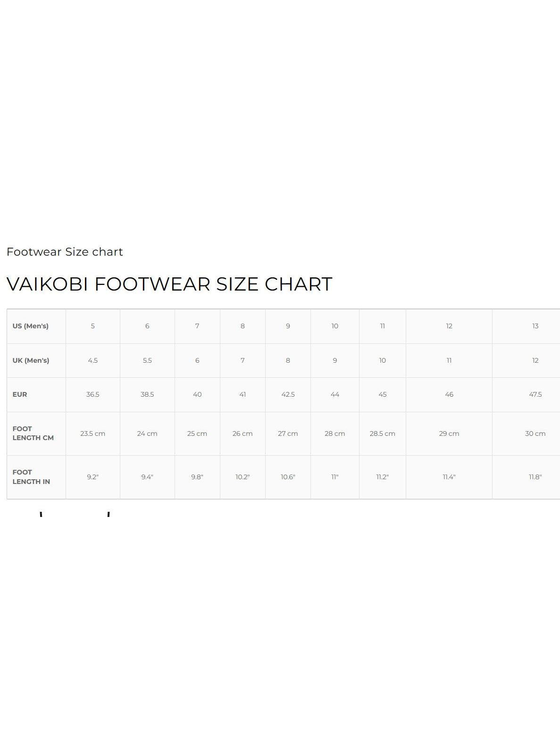Click the 11.8" foot length cell
Viewport: 560px width, 750px height.
[x=535, y=477]
